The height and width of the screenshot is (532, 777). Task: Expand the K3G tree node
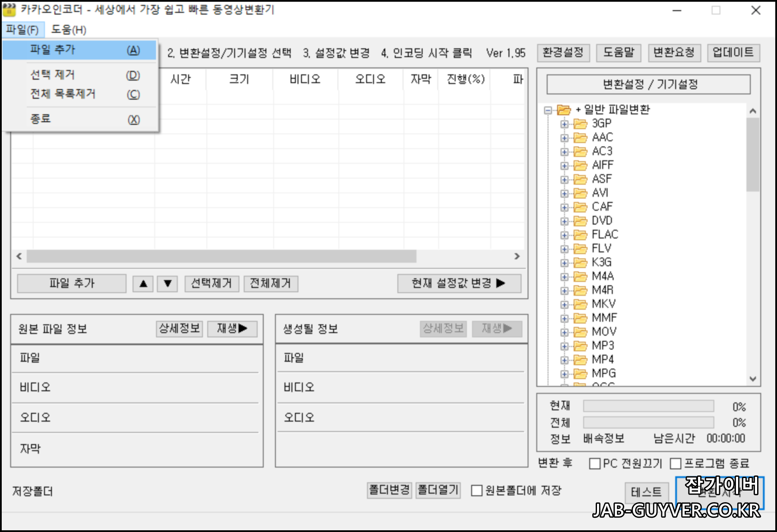[564, 263]
